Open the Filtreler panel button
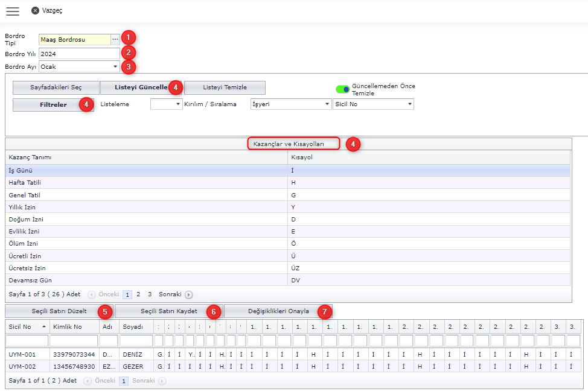Image resolution: width=588 pixels, height=391 pixels. (53, 104)
